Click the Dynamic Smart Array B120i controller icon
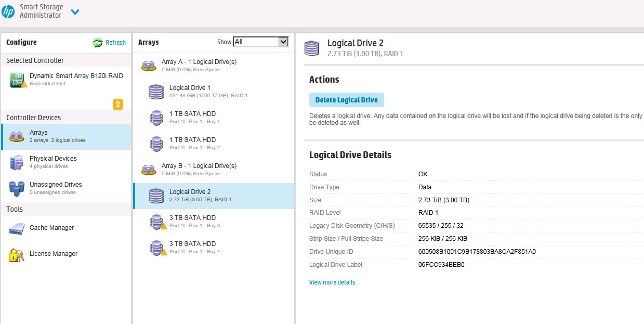This screenshot has height=324, width=644. point(18,80)
